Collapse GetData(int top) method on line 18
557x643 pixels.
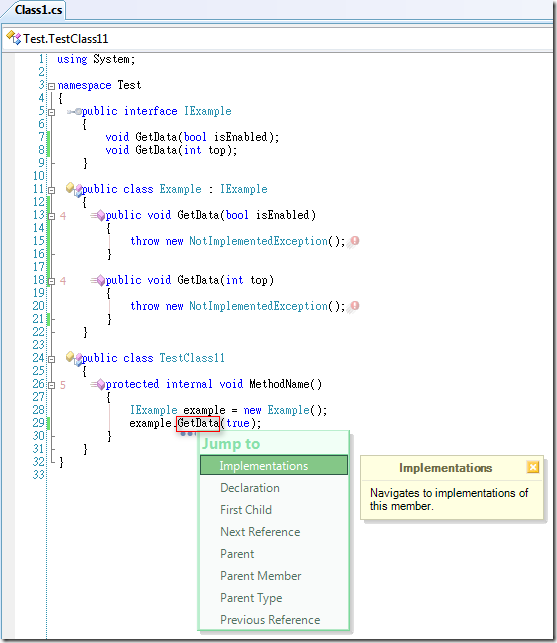pyautogui.click(x=52, y=281)
